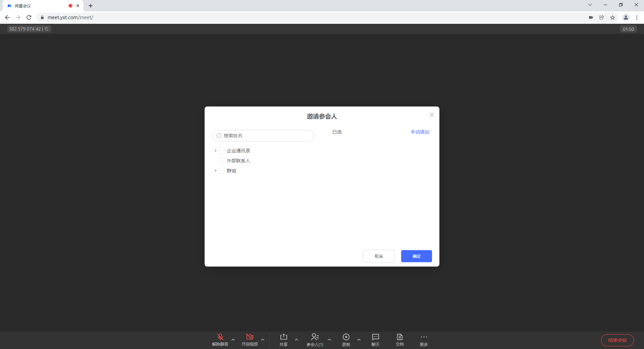644x349 pixels.
Task: Click the More options ellipsis icon
Action: click(424, 337)
